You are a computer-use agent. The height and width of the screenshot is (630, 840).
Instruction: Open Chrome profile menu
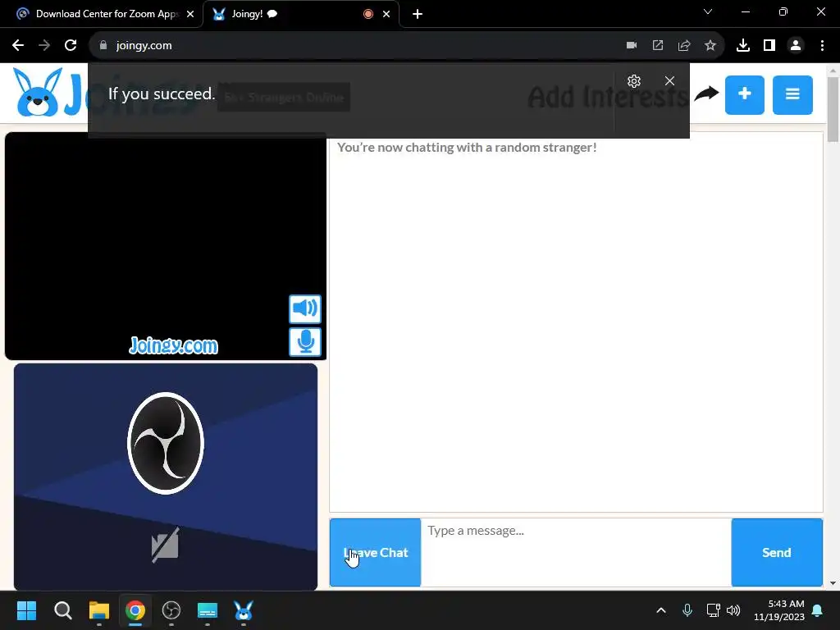[796, 46]
